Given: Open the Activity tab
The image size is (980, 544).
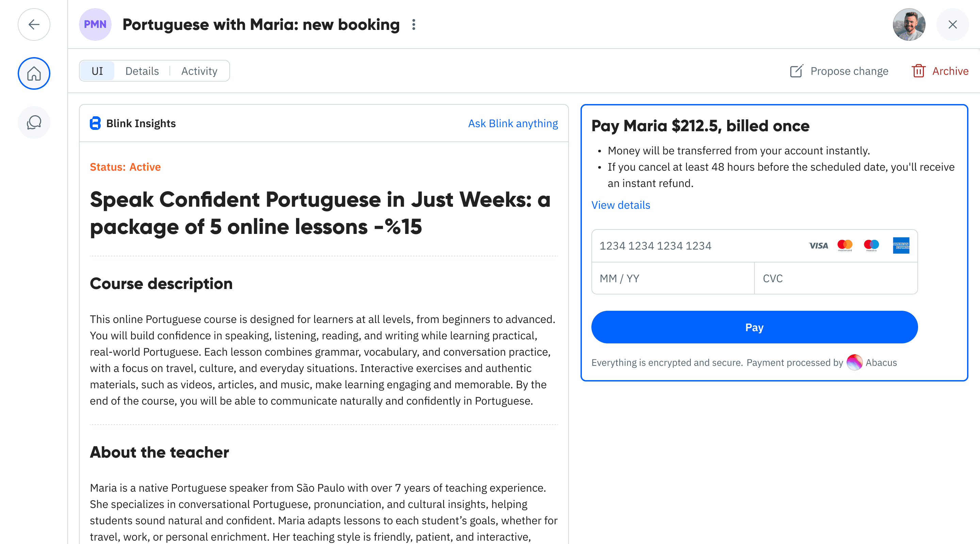Looking at the screenshot, I should click(199, 71).
